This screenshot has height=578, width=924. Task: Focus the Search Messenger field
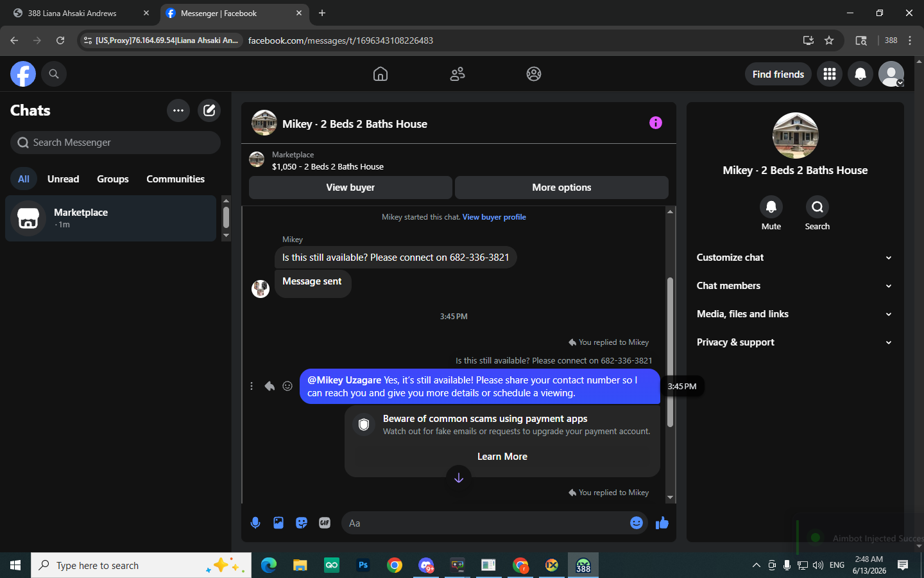[116, 143]
